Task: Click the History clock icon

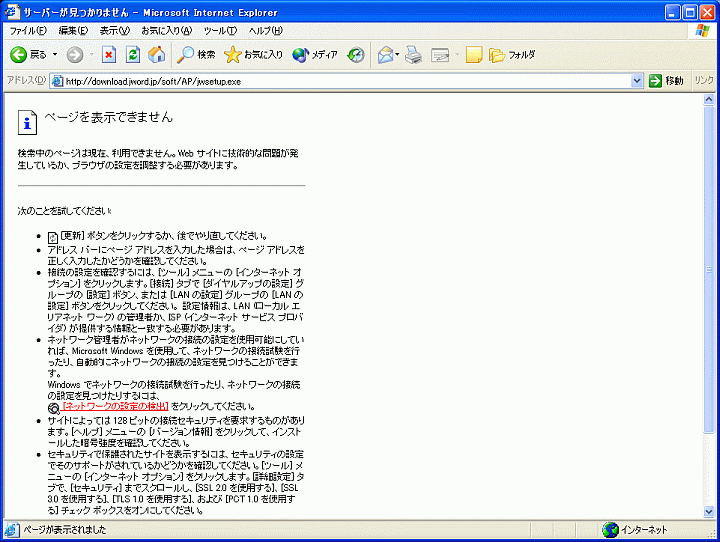Action: (356, 54)
